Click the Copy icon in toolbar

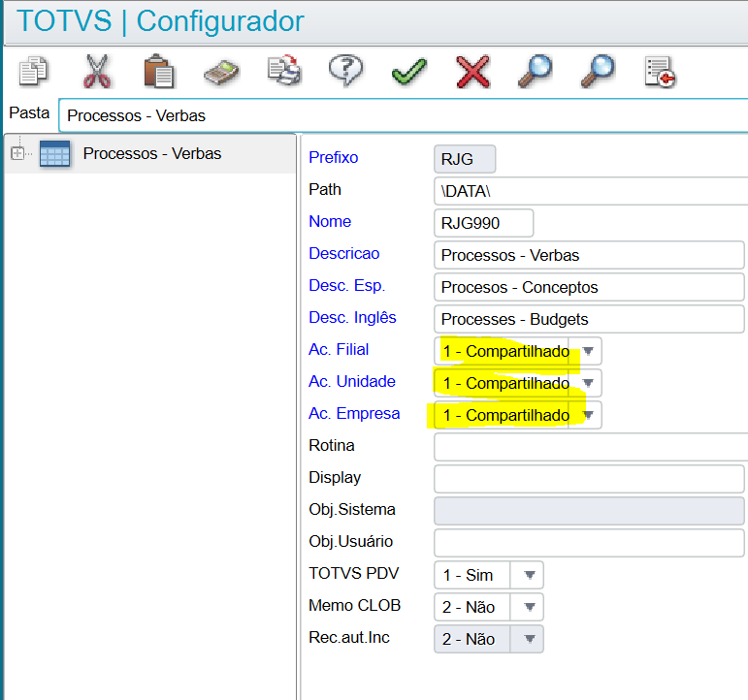(33, 72)
